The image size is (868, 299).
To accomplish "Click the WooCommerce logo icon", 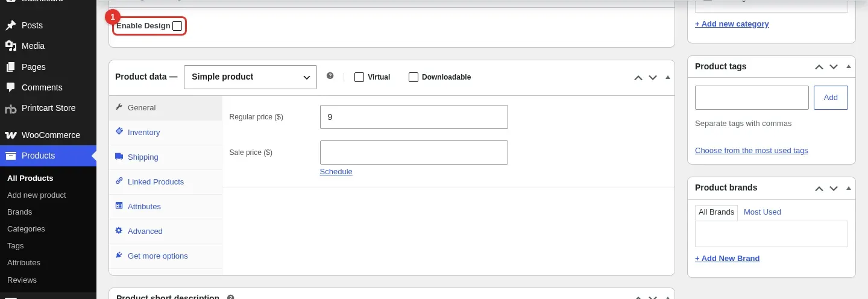I will point(10,135).
